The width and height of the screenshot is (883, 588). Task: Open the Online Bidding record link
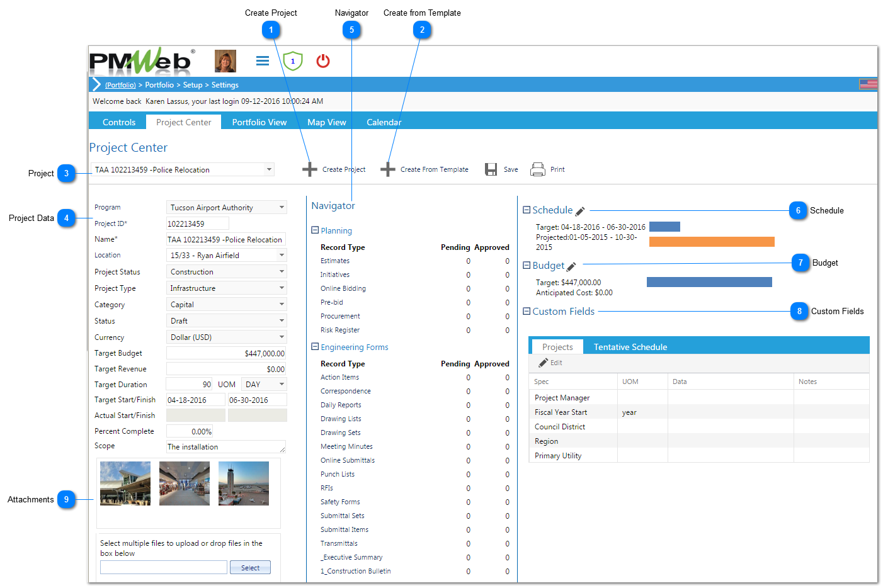coord(343,288)
